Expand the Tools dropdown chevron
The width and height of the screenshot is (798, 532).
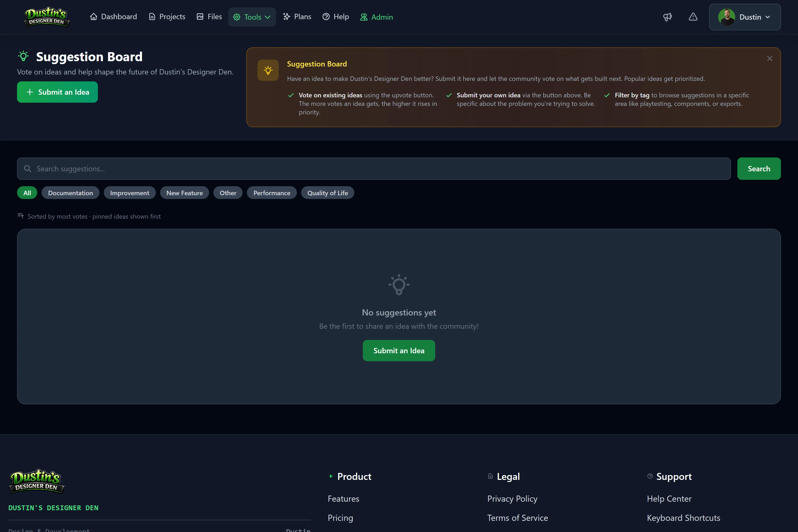tap(268, 17)
